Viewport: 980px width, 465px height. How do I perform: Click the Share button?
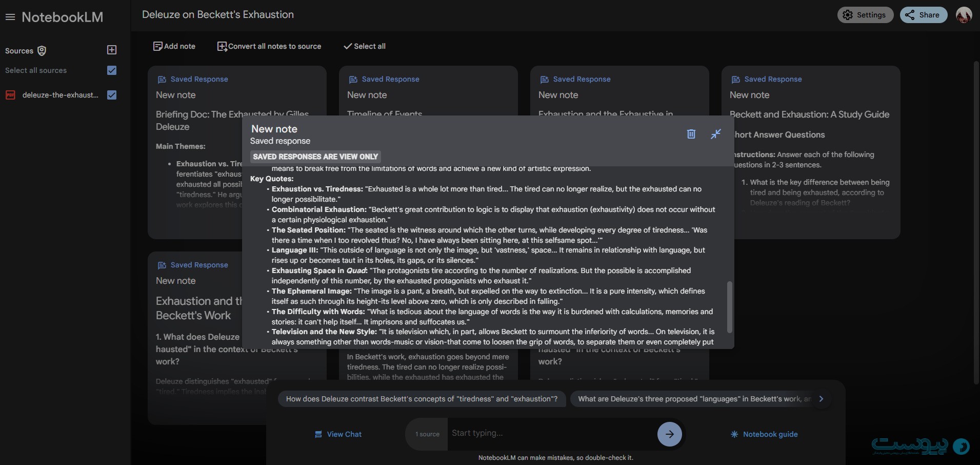(923, 15)
